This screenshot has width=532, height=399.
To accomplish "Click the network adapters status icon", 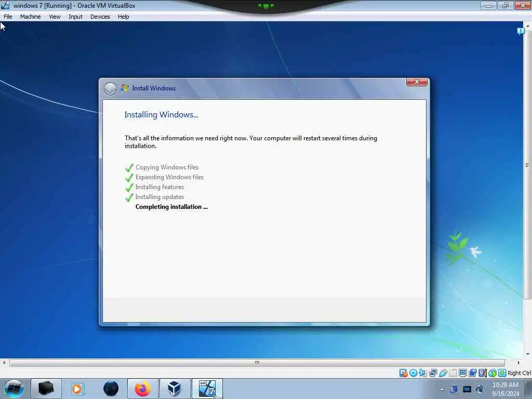I will (433, 373).
